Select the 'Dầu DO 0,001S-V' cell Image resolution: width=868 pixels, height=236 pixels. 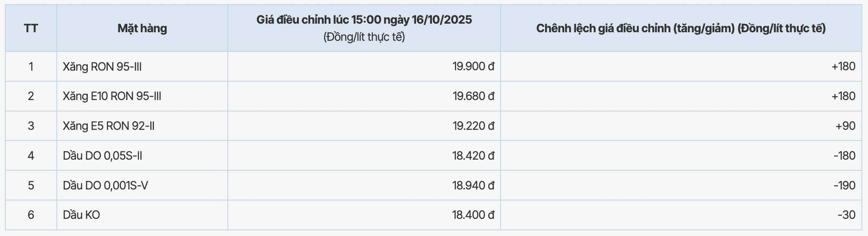[x=105, y=185]
